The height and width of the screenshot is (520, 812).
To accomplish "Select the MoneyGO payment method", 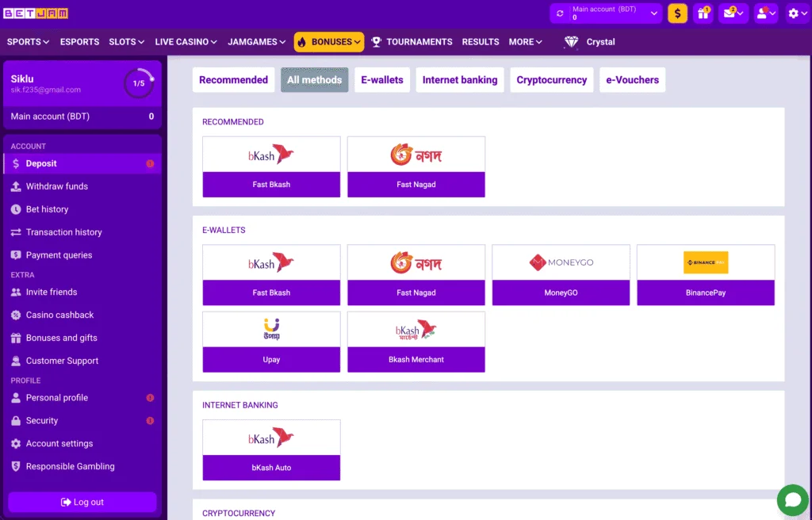I will coord(561,275).
